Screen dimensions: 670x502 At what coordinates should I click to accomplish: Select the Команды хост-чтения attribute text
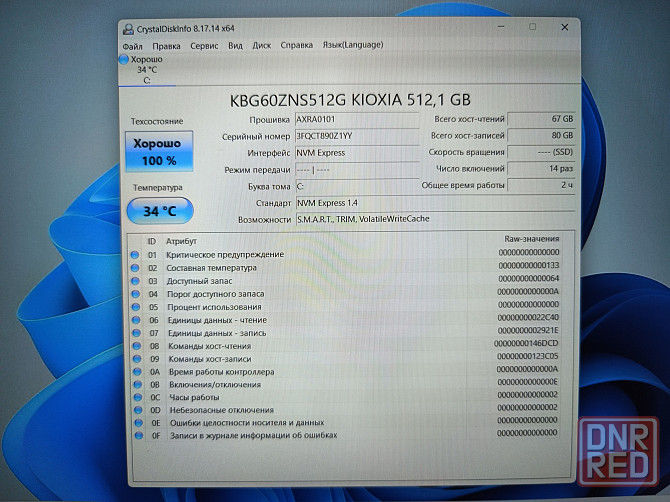point(210,346)
